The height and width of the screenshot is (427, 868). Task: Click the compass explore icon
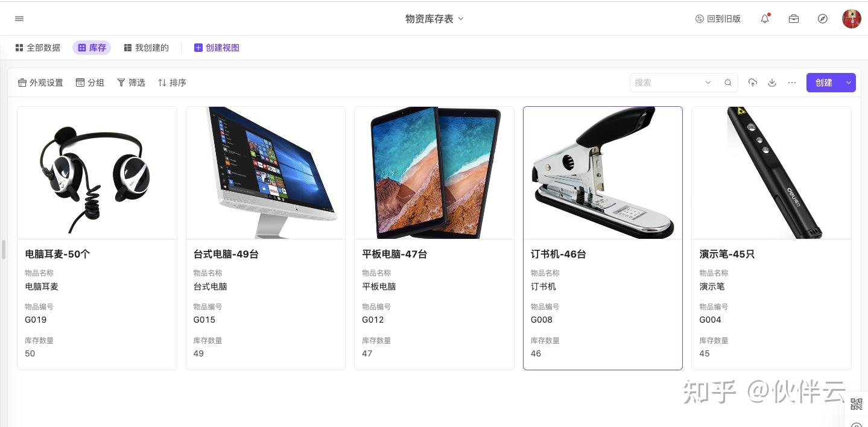[823, 19]
